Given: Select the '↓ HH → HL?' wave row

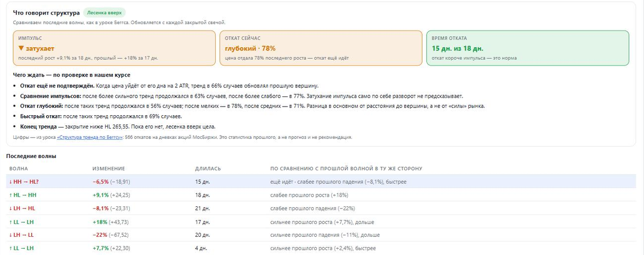Looking at the screenshot, I should point(321,182).
